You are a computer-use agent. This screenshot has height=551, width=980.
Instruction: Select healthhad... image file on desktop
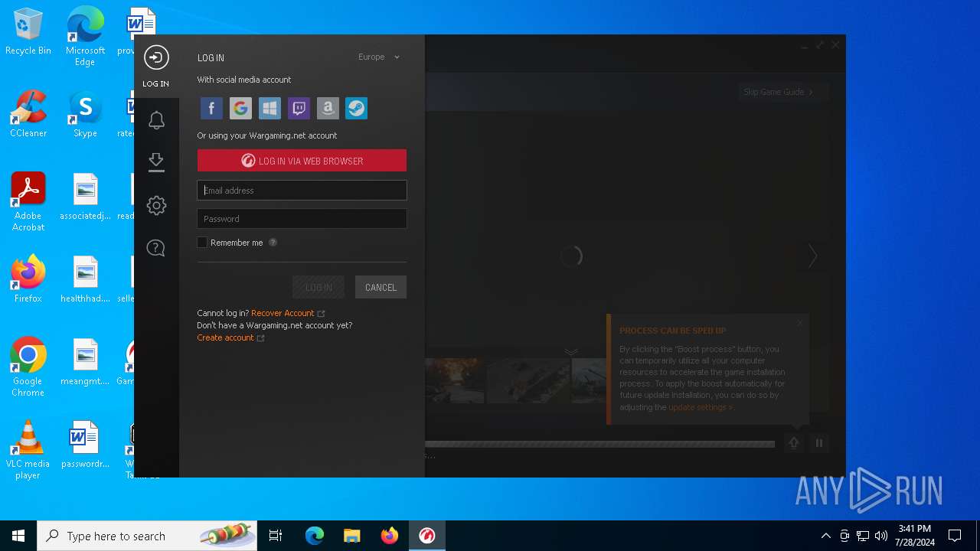(x=85, y=280)
